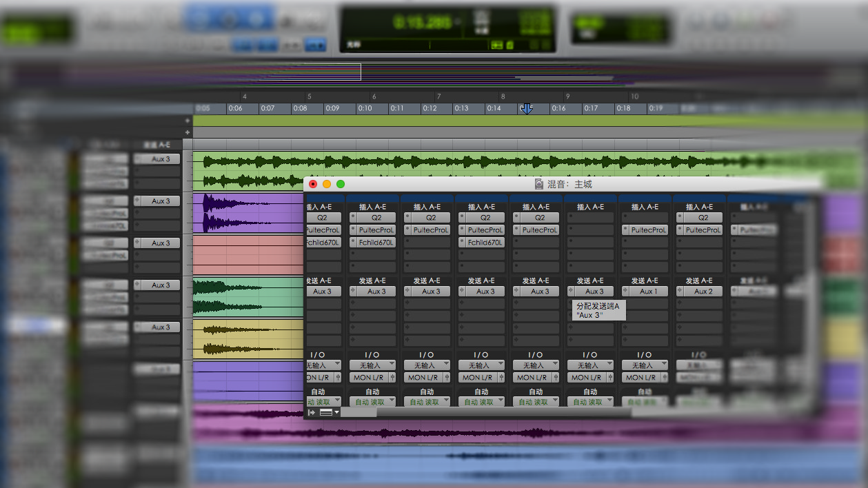868x488 pixels.
Task: Click the Aux 2 send button
Action: point(703,292)
